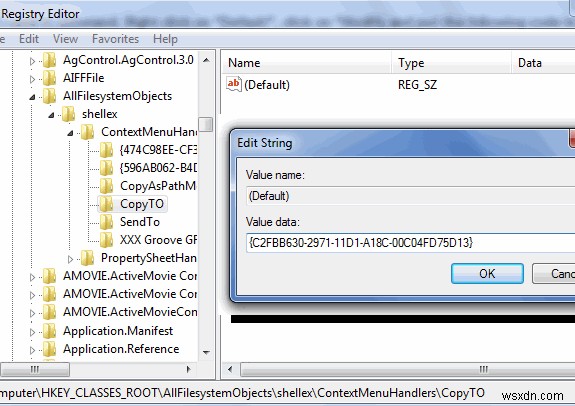The height and width of the screenshot is (406, 575).
Task: Click the tree pane horizontal scrollbar thumb
Action: coord(34,369)
